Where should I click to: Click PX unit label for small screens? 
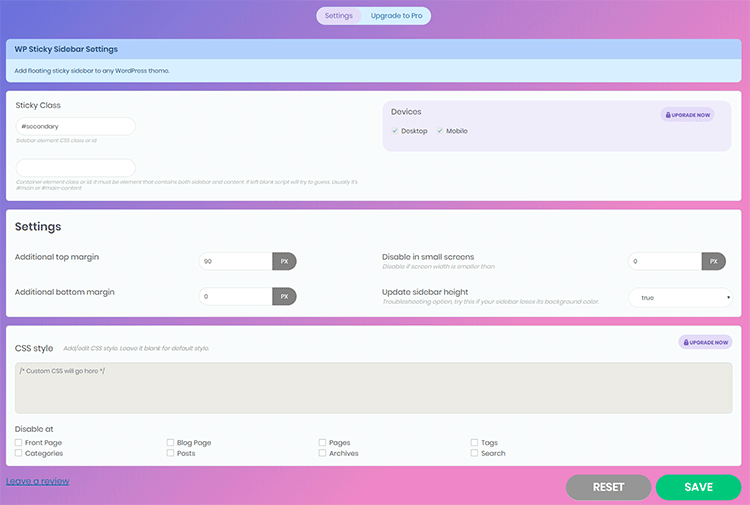(714, 262)
